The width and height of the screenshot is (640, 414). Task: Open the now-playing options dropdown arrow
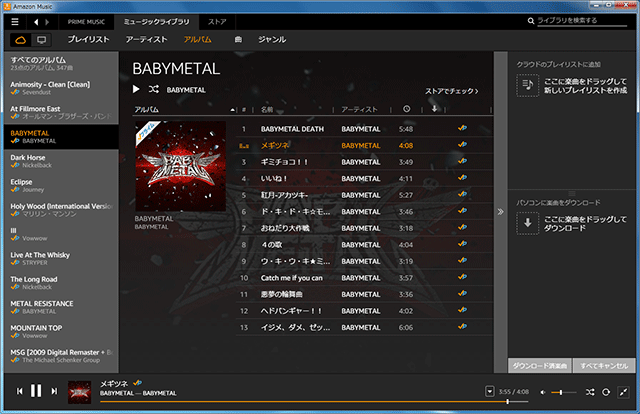pos(489,392)
